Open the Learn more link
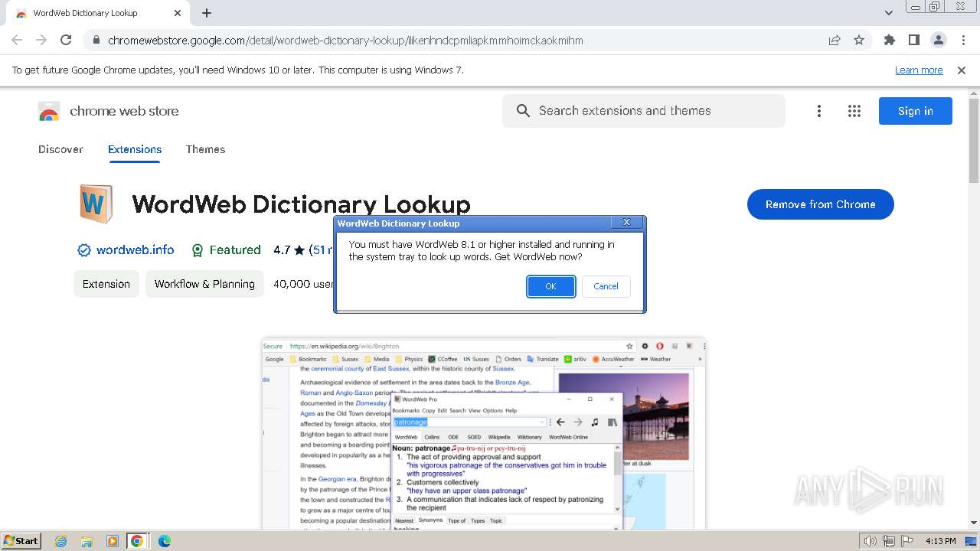Screen dimensions: 980x551 click(919, 70)
